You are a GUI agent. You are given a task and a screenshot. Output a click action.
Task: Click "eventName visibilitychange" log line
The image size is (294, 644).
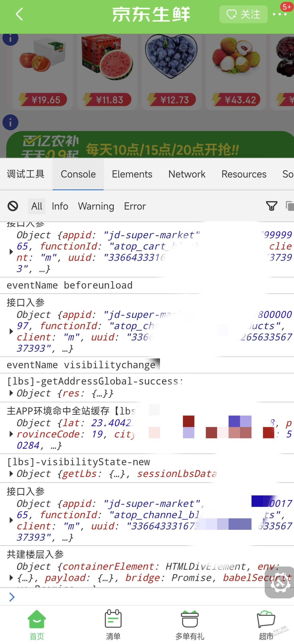81,365
